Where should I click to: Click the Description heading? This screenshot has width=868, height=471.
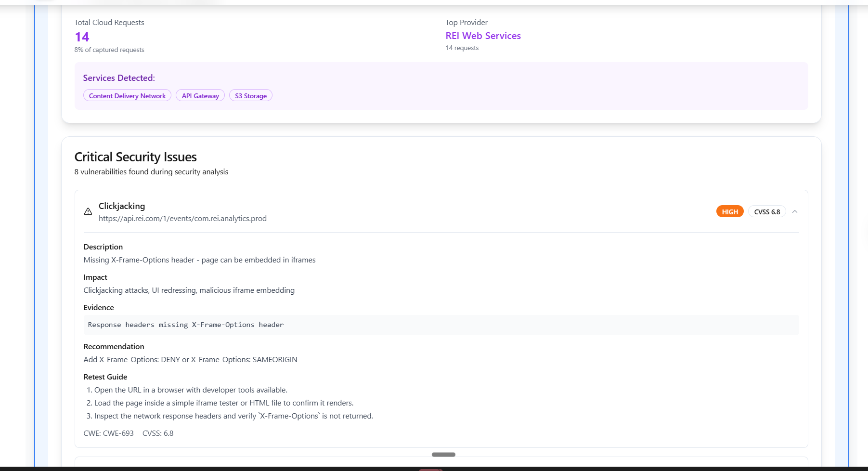(103, 247)
